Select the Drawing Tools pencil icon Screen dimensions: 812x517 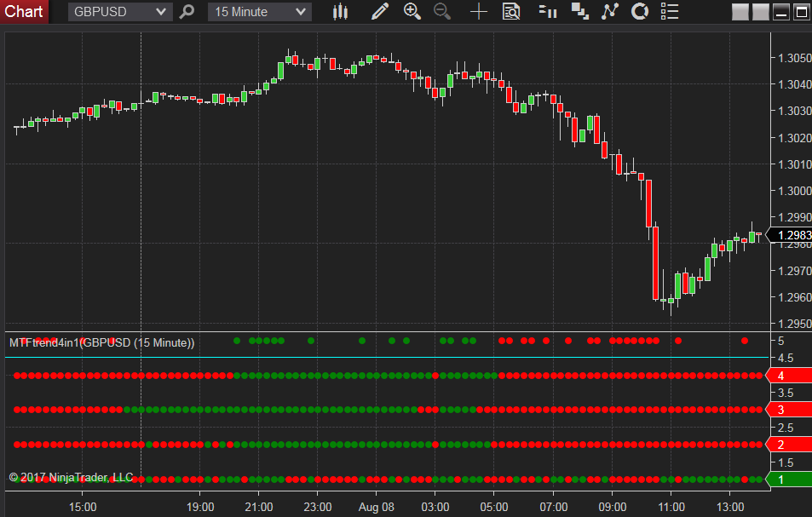(x=380, y=12)
